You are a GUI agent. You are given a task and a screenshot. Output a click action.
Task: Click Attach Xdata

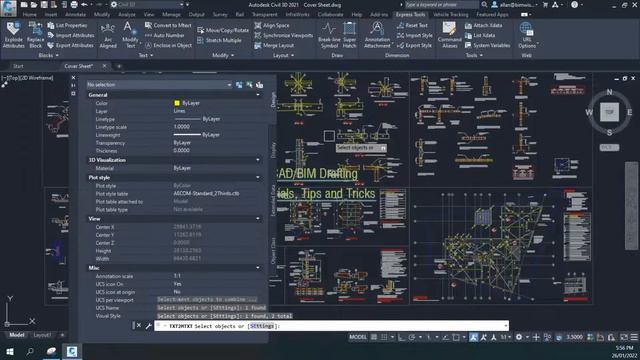484,25
